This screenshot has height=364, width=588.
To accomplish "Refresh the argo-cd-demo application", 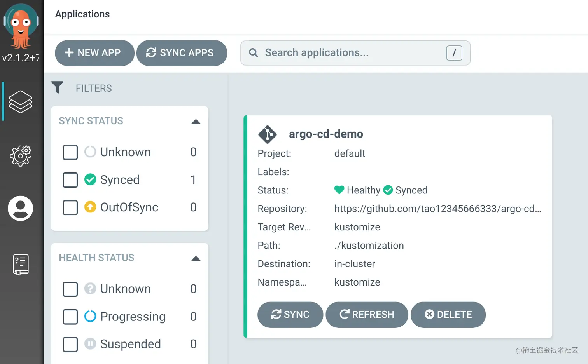I will [367, 314].
